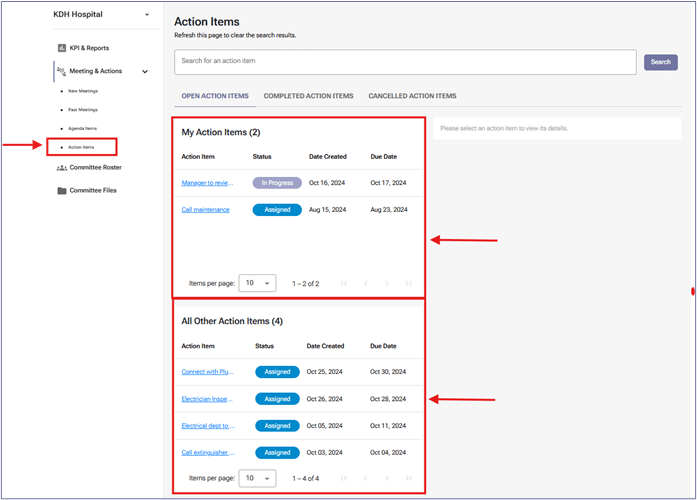This screenshot has width=697, height=500.
Task: Go to previous page in All Other Action Items
Action: click(365, 478)
